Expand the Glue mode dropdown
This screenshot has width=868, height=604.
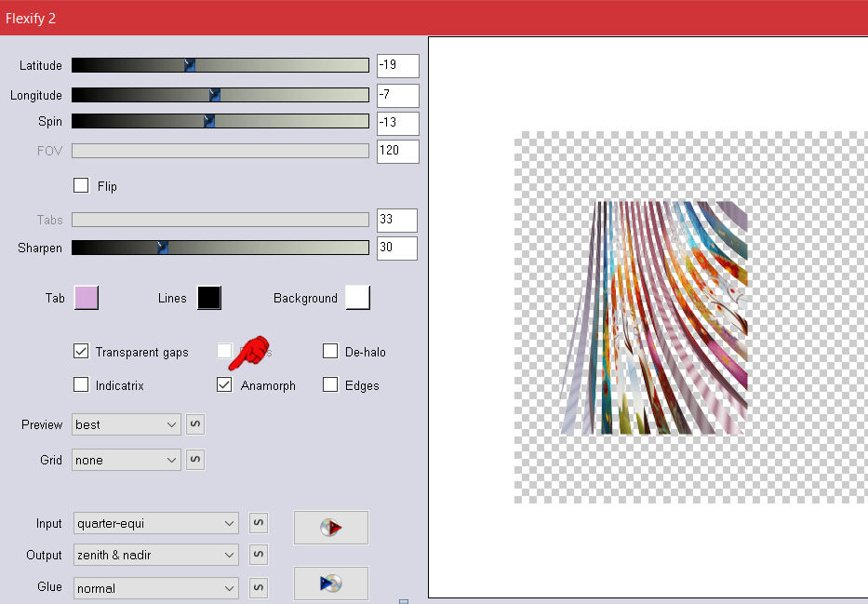coord(155,587)
